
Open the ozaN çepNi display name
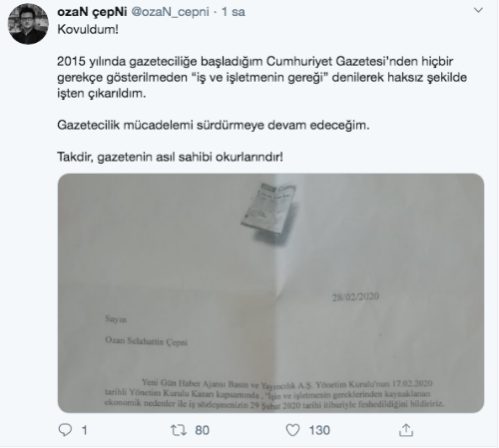[x=92, y=12]
